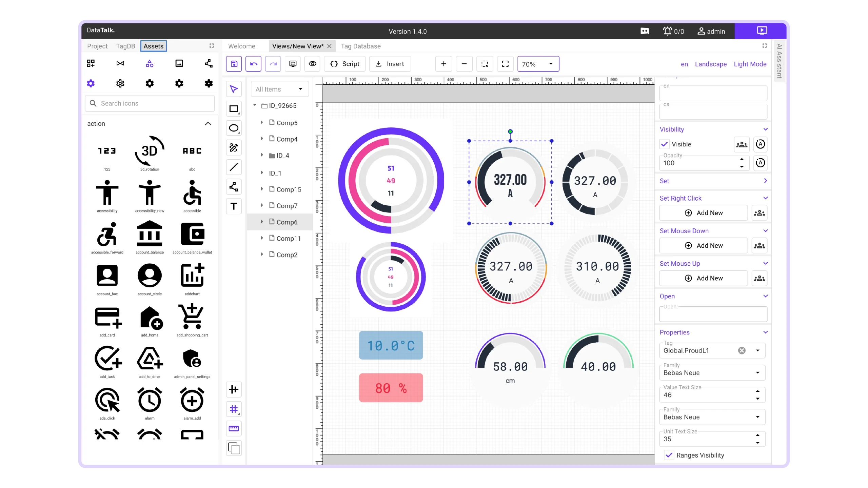This screenshot has height=488, width=868.
Task: Click the redo arrow icon
Action: point(273,64)
